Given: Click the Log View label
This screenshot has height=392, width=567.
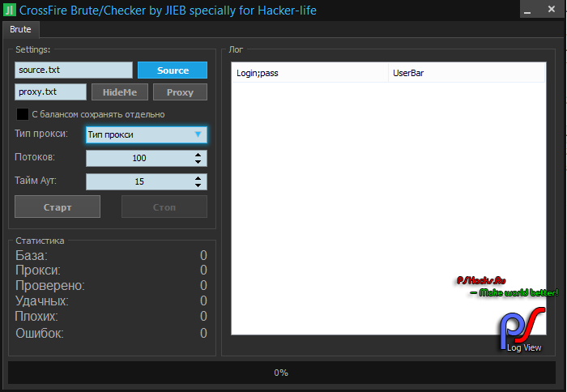Looking at the screenshot, I should [x=524, y=347].
